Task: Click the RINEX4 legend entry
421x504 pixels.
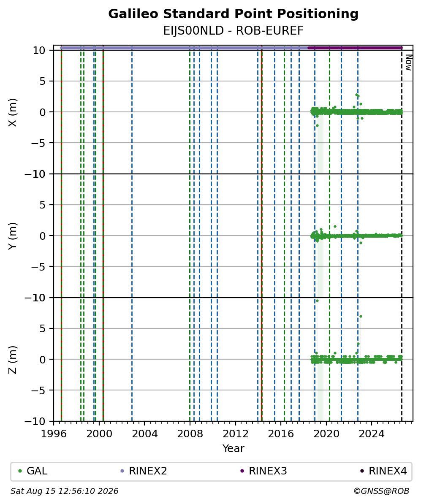Action: [383, 471]
